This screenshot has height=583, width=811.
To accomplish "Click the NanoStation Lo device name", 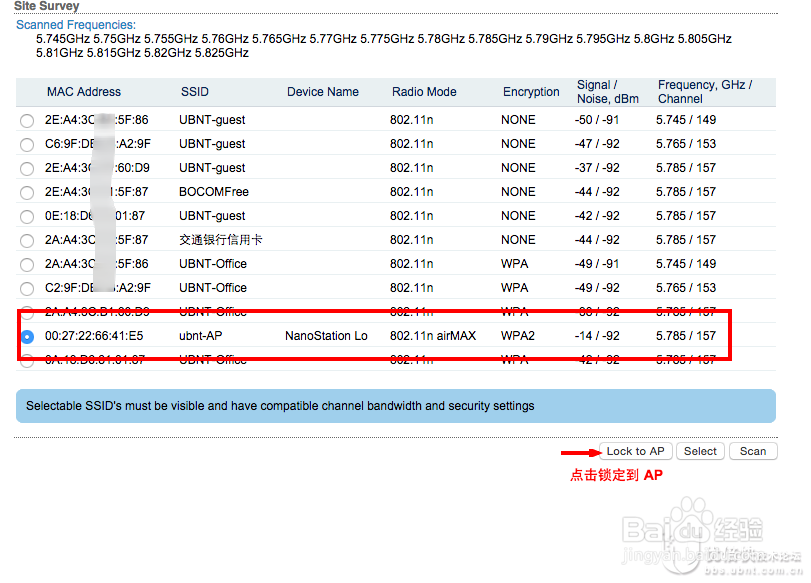I will coord(326,336).
